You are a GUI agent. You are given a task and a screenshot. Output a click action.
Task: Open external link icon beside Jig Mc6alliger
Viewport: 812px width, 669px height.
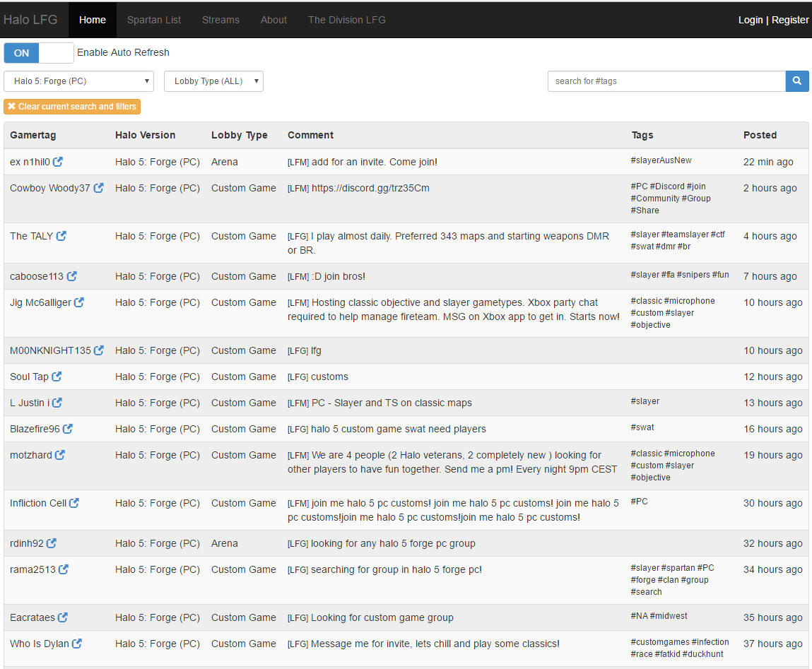coord(79,302)
